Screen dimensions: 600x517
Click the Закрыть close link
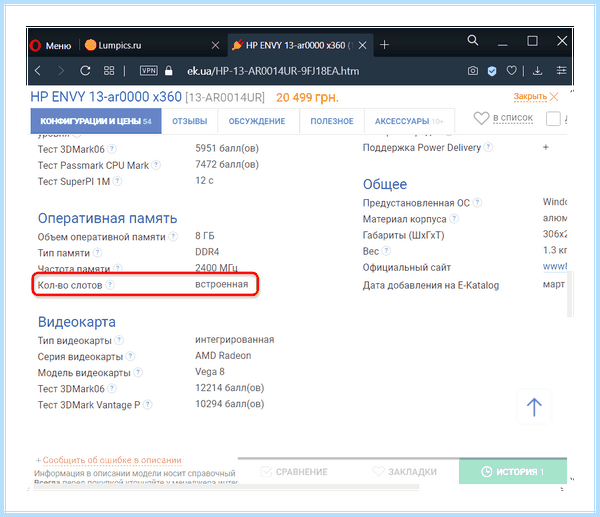pos(536,97)
